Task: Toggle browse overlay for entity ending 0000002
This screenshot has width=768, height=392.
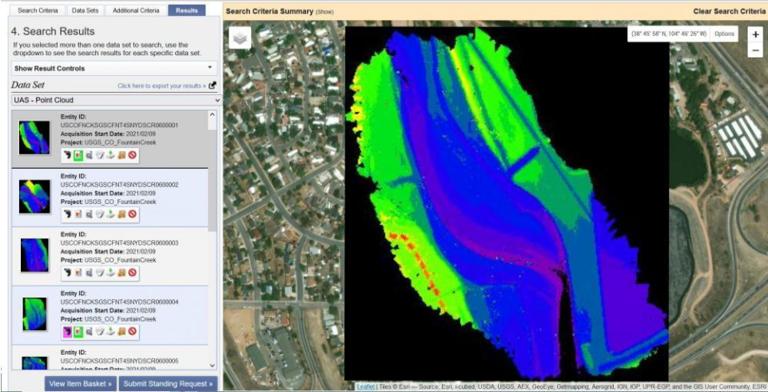Action: tap(78, 214)
